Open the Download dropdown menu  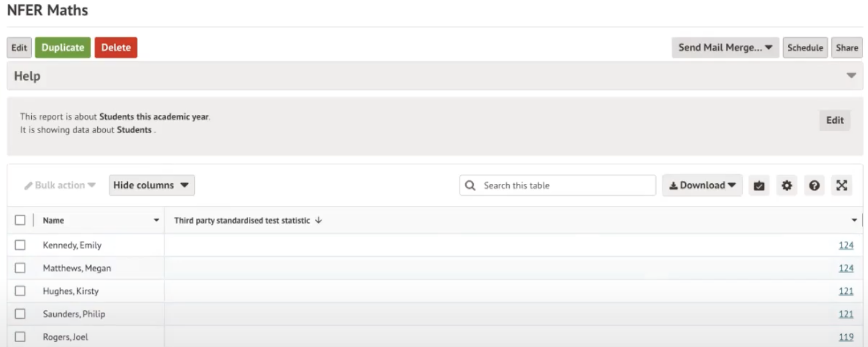click(x=702, y=186)
